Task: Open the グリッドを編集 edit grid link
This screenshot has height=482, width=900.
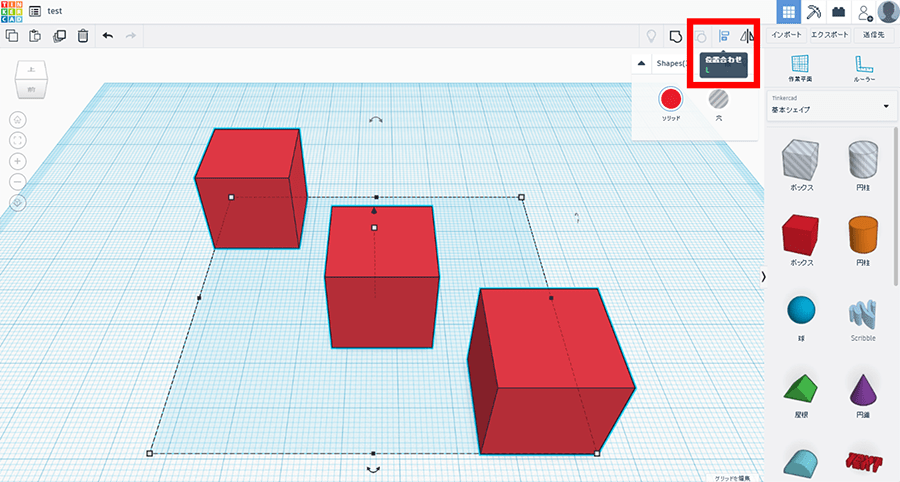Action: 732,477
